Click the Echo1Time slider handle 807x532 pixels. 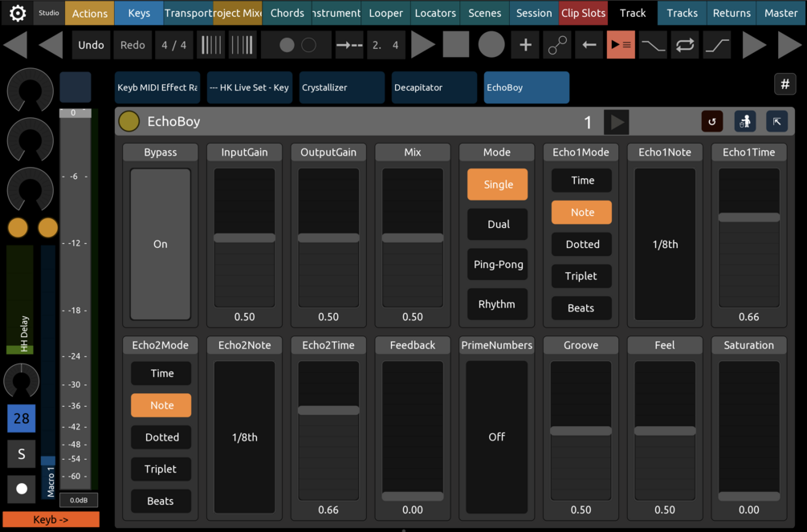tap(749, 217)
